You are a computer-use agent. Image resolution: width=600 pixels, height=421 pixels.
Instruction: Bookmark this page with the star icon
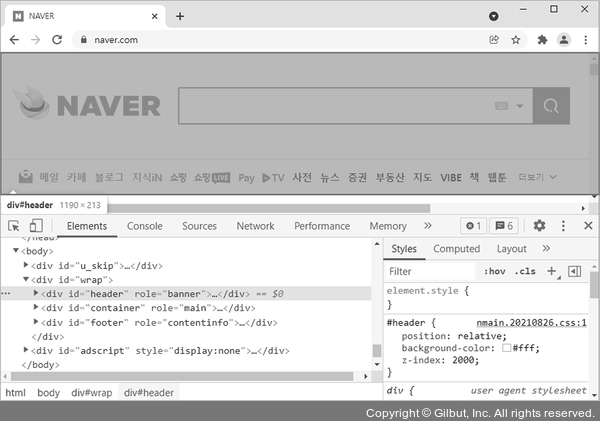coord(516,40)
